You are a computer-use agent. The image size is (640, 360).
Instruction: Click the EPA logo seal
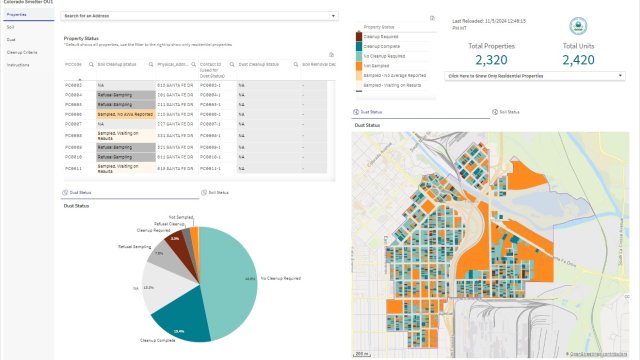pyautogui.click(x=578, y=26)
